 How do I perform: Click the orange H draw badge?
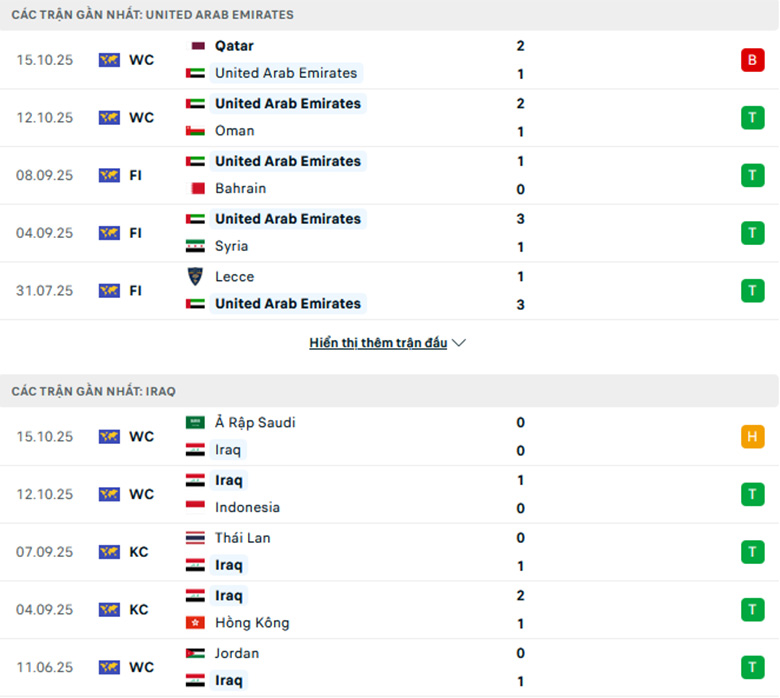point(752,437)
